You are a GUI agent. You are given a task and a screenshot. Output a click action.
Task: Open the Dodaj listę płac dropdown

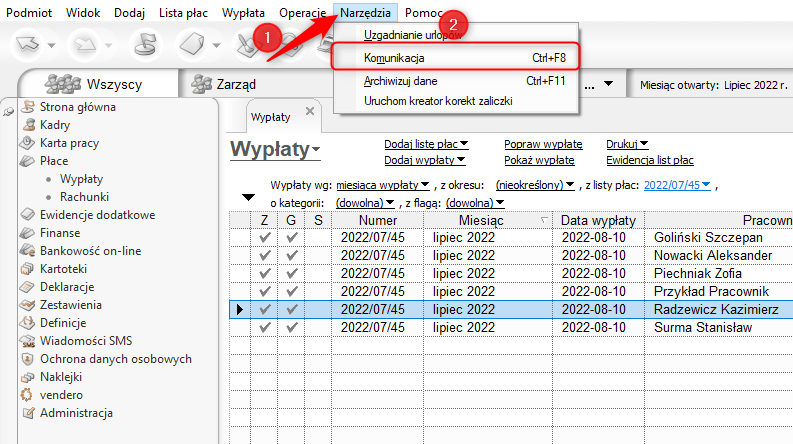point(426,144)
